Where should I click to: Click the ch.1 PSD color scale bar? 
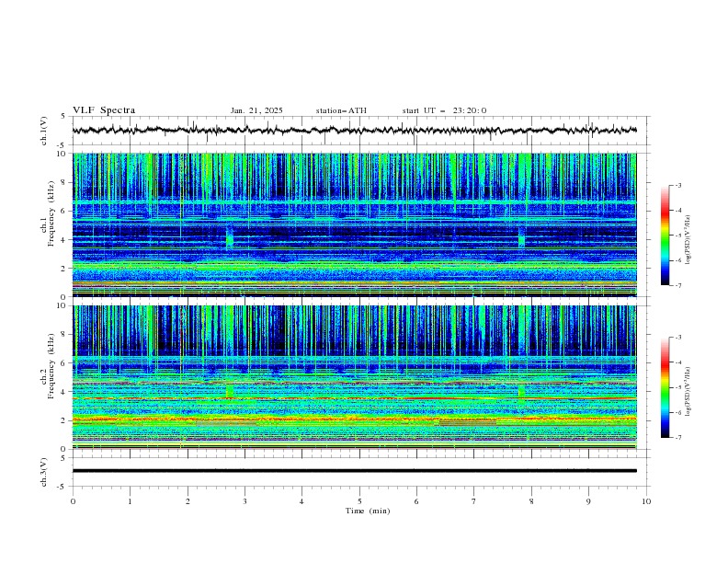[x=665, y=236]
